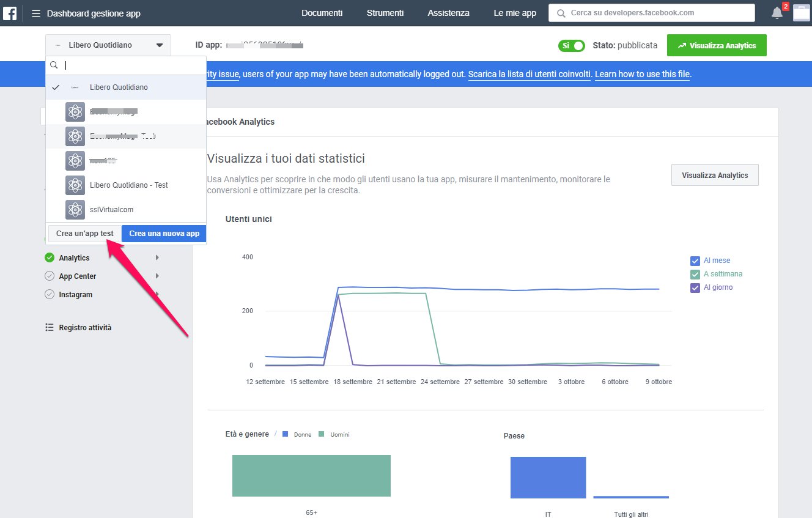Click the Crea un'app test button
Screen dimensions: 812x518
[85, 234]
